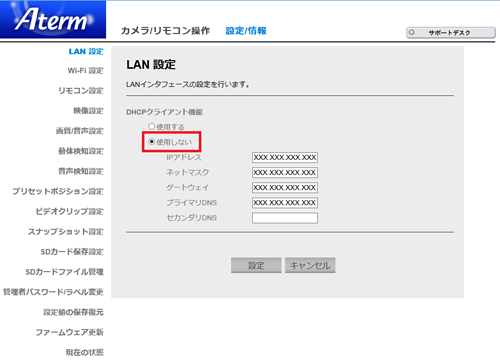Open LAN 設定 in sidebar
Screen dimensions: 500x360
pyautogui.click(x=86, y=52)
